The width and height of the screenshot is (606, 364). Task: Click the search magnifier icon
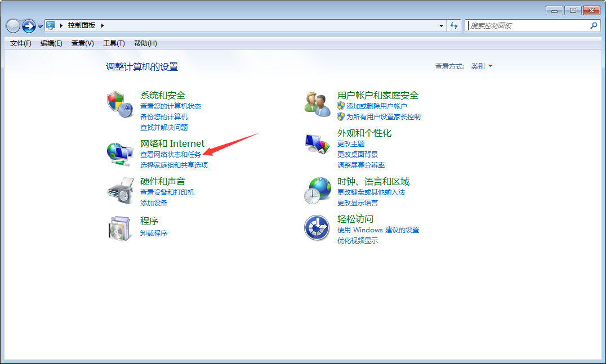pos(594,25)
